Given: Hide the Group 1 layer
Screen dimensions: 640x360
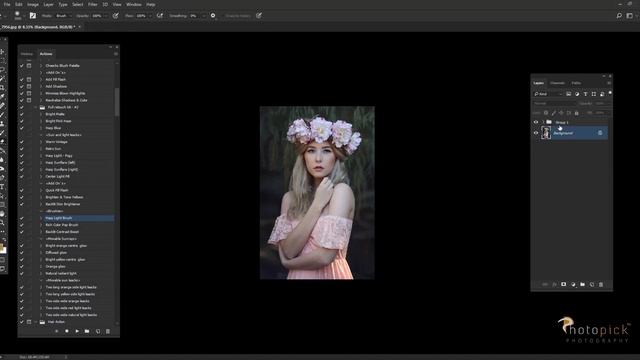Looking at the screenshot, I should (536, 122).
